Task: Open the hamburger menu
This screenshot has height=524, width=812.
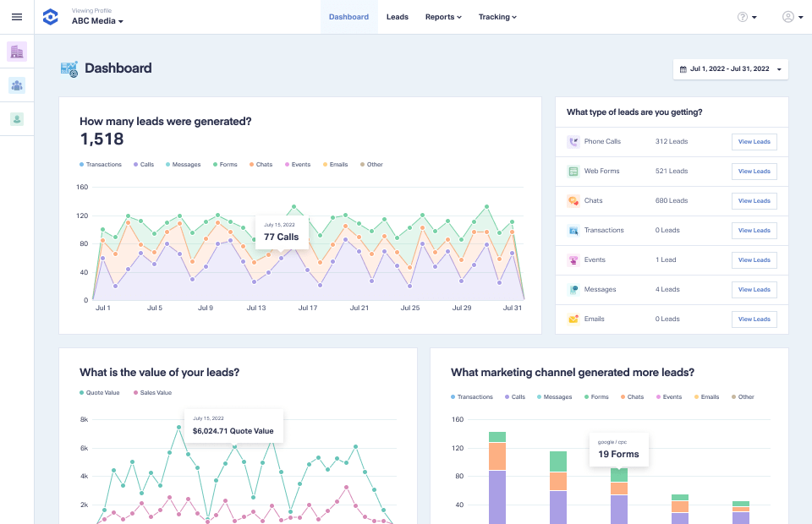Action: tap(17, 17)
